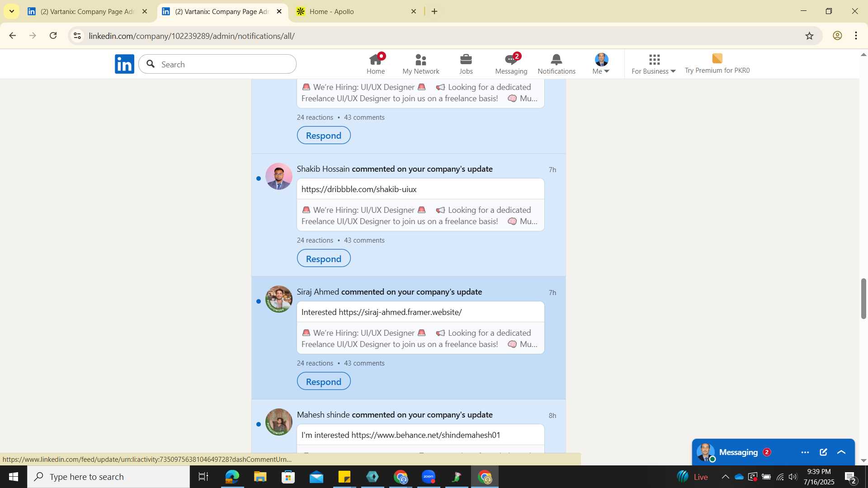868x488 pixels.
Task: Click Shakib Hossain's name
Action: click(323, 169)
